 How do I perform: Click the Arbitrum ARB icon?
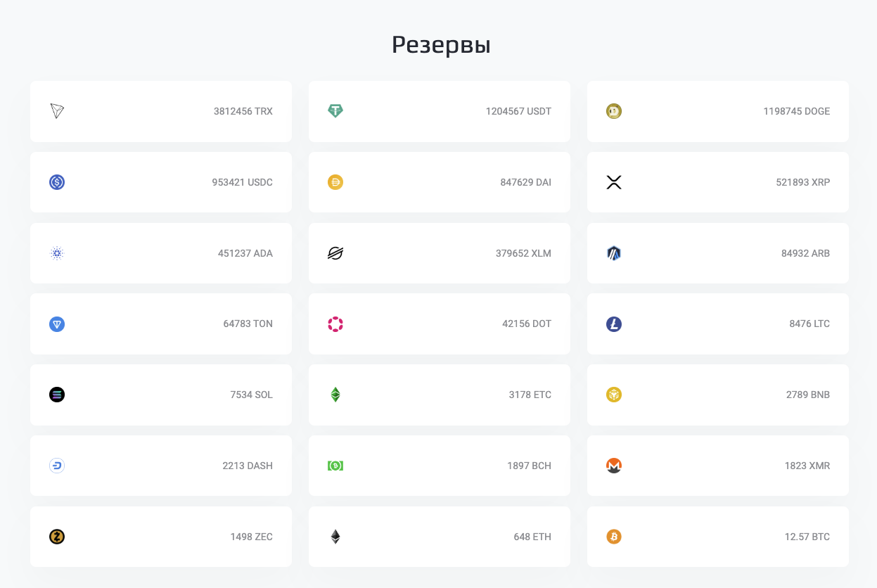(614, 253)
